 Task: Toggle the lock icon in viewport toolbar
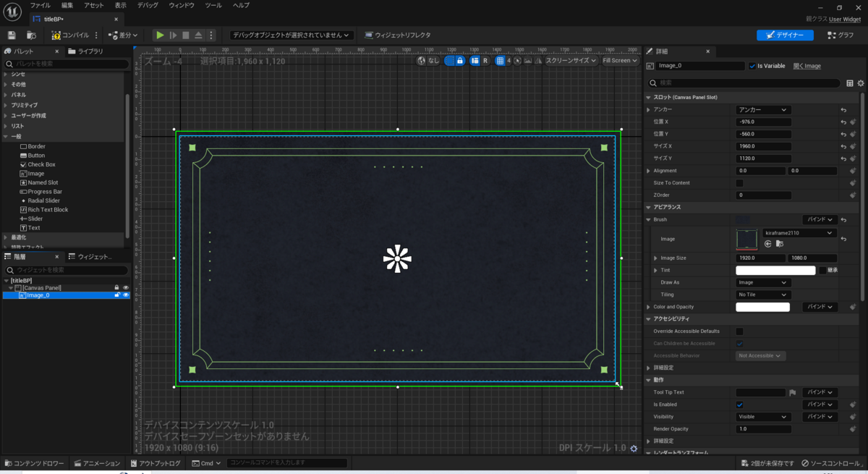tap(460, 61)
